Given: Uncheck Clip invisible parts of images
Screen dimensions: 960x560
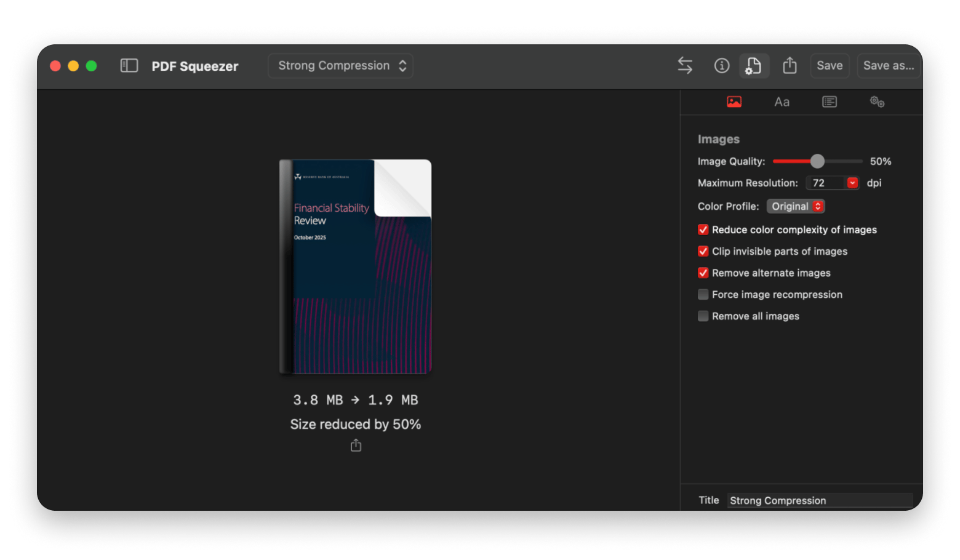Looking at the screenshot, I should coord(703,251).
